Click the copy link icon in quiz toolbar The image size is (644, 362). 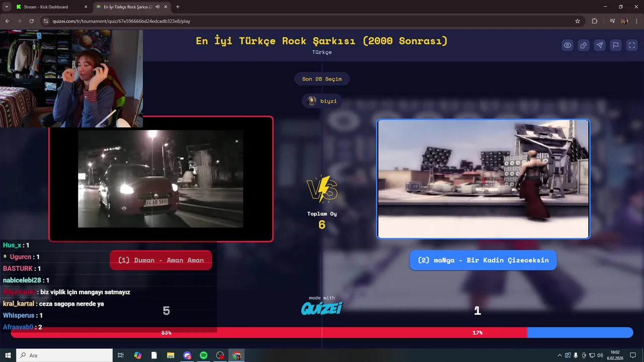pos(584,45)
